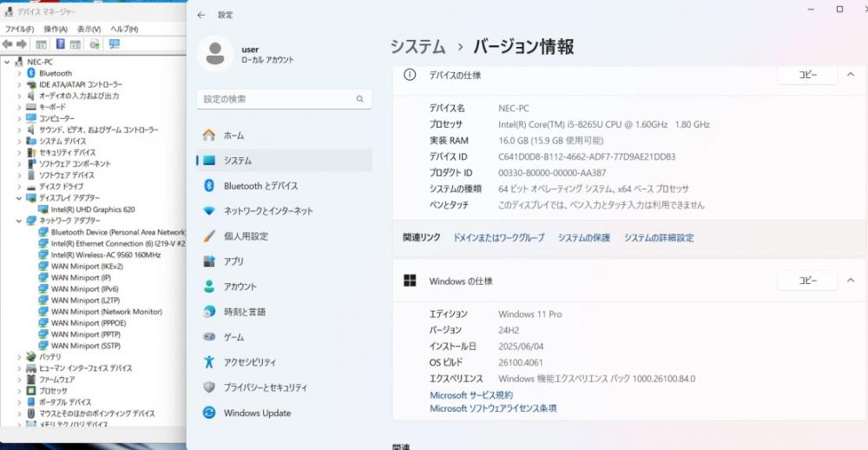Open アプリ settings page
This screenshot has height=450, width=868.
(x=284, y=261)
